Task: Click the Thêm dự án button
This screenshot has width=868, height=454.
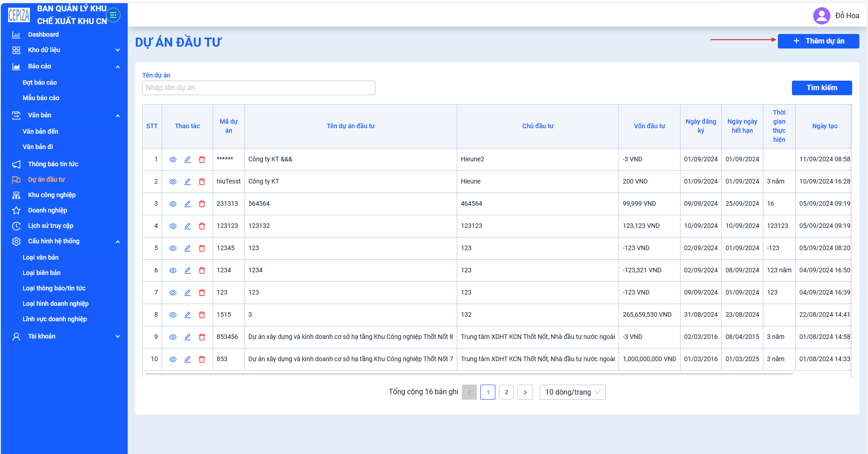Action: (818, 41)
